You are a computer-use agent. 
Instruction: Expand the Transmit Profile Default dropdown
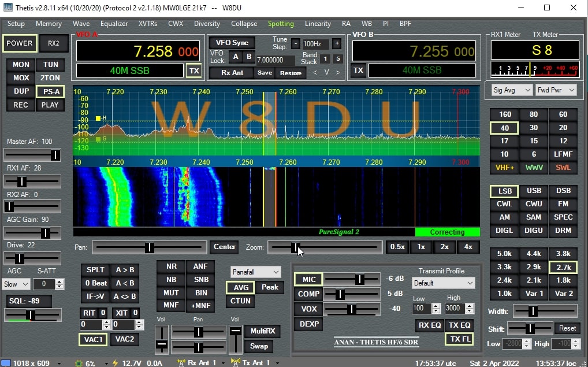pyautogui.click(x=443, y=283)
